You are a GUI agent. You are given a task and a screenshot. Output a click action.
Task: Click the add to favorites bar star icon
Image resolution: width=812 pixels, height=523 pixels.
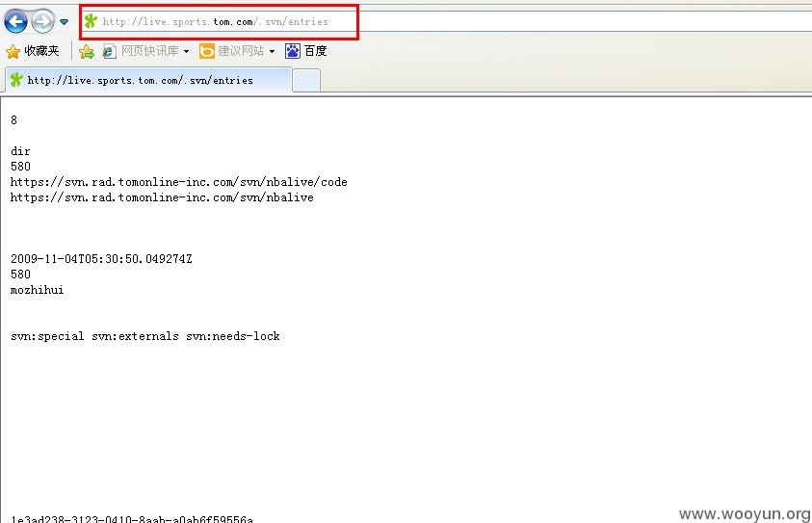pyautogui.click(x=87, y=51)
